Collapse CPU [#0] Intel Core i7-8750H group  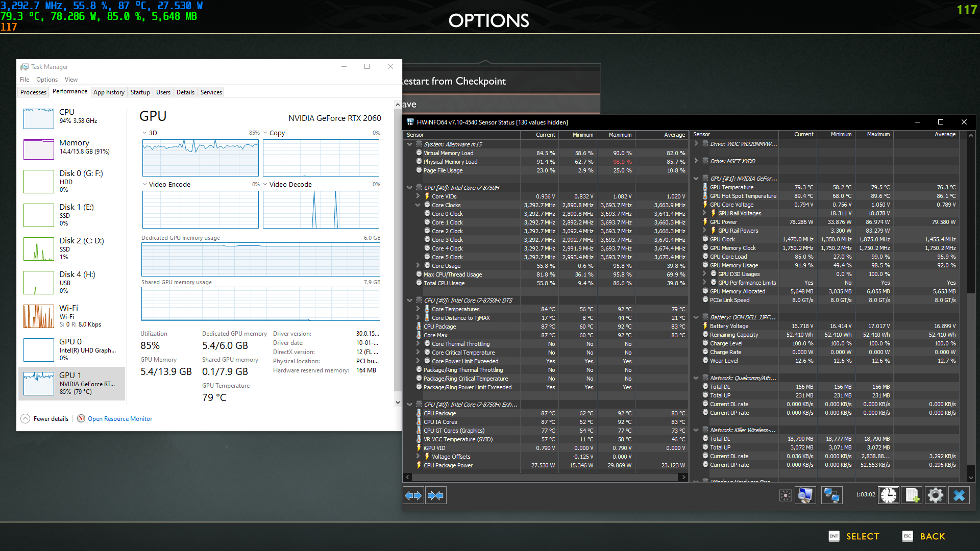[409, 188]
